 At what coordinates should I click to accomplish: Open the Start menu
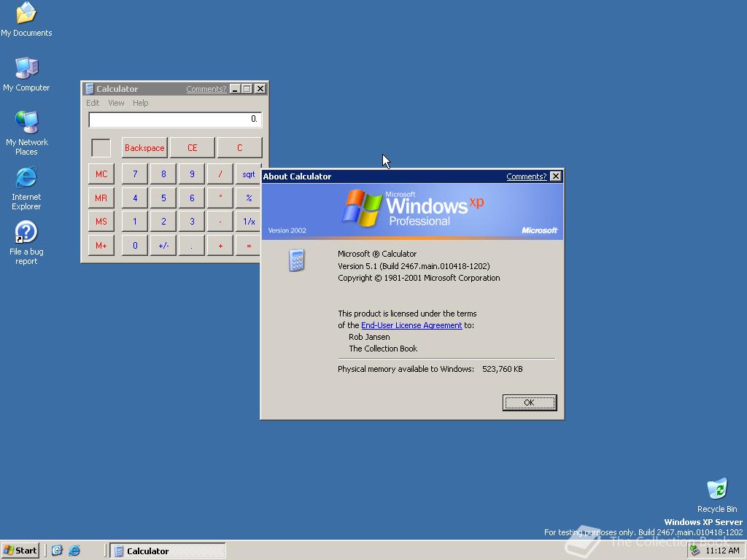(20, 551)
